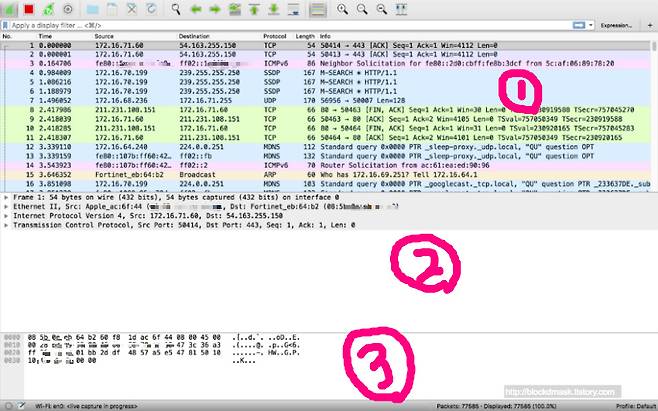Expand the Frame 1 details tree
Screen dimensions: 658x411
tap(4, 200)
